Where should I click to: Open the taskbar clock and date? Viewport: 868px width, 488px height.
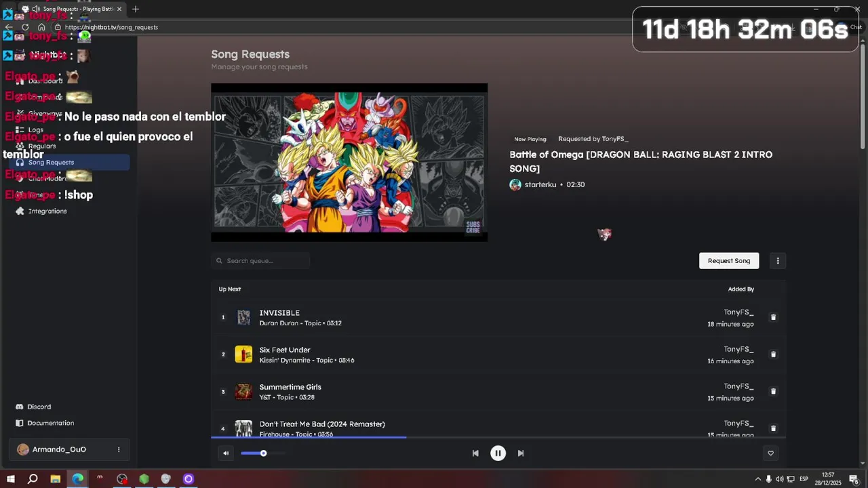828,479
